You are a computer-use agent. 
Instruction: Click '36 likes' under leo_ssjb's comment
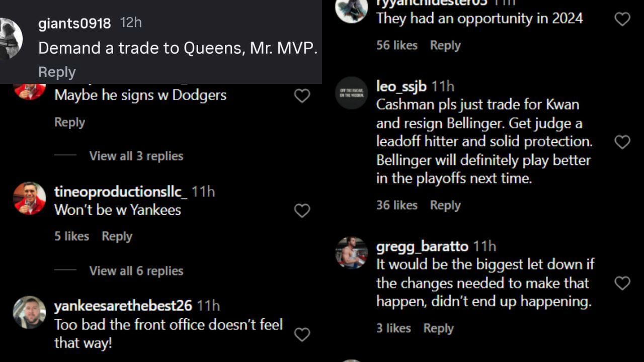click(x=397, y=205)
